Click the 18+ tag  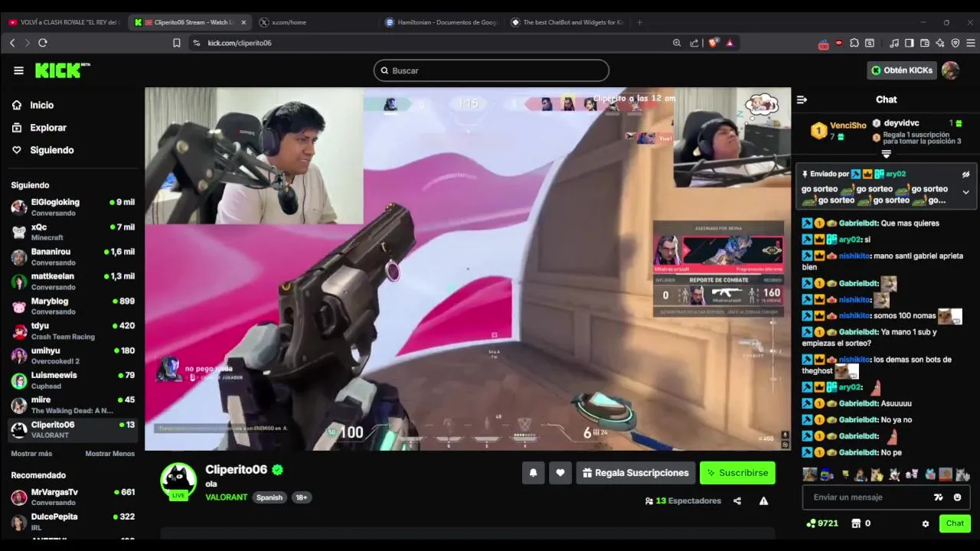point(302,497)
